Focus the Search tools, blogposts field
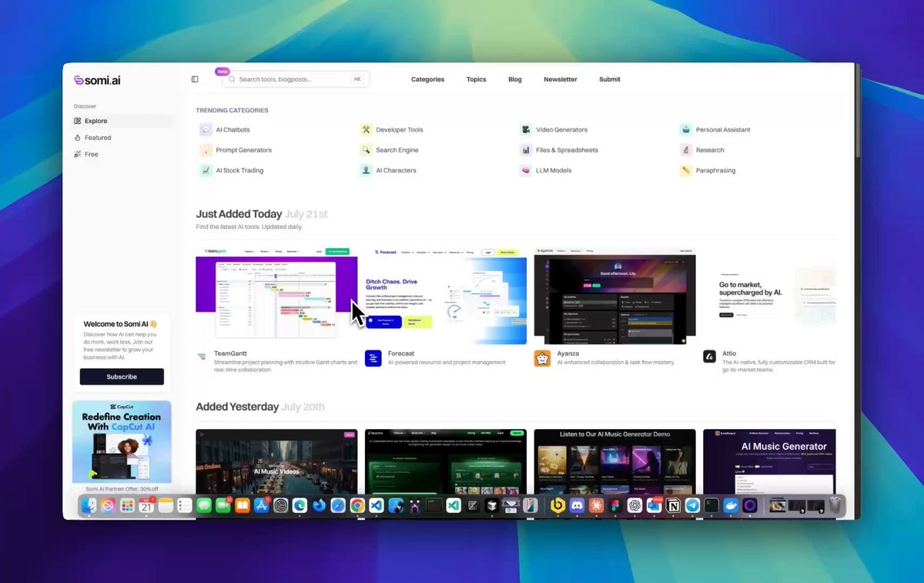924x583 pixels. [296, 79]
